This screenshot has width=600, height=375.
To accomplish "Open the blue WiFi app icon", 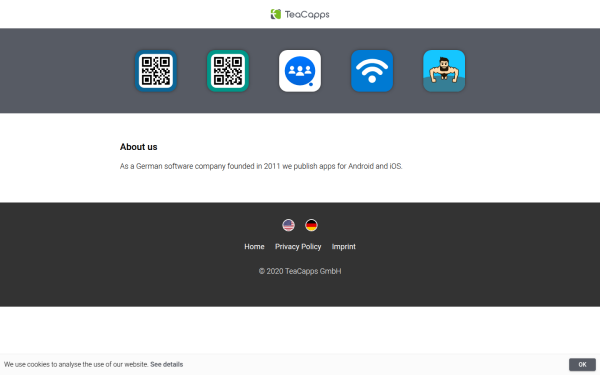I will tap(372, 71).
